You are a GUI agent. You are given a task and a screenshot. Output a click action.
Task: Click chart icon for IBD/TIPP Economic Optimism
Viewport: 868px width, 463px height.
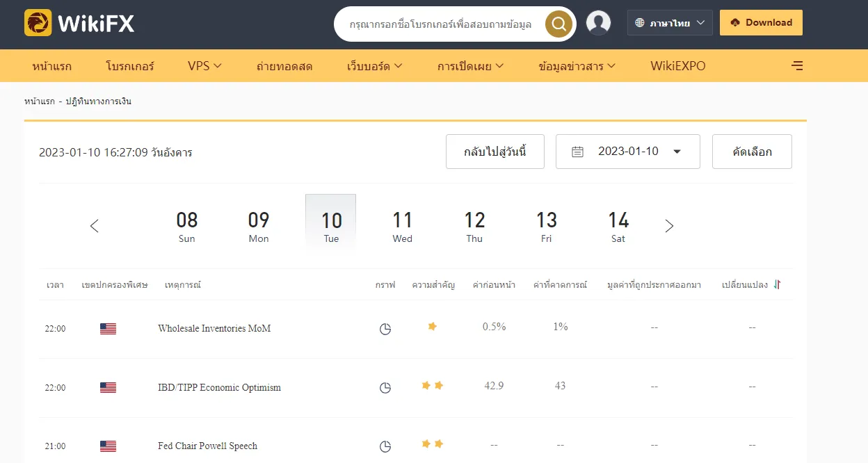(385, 388)
